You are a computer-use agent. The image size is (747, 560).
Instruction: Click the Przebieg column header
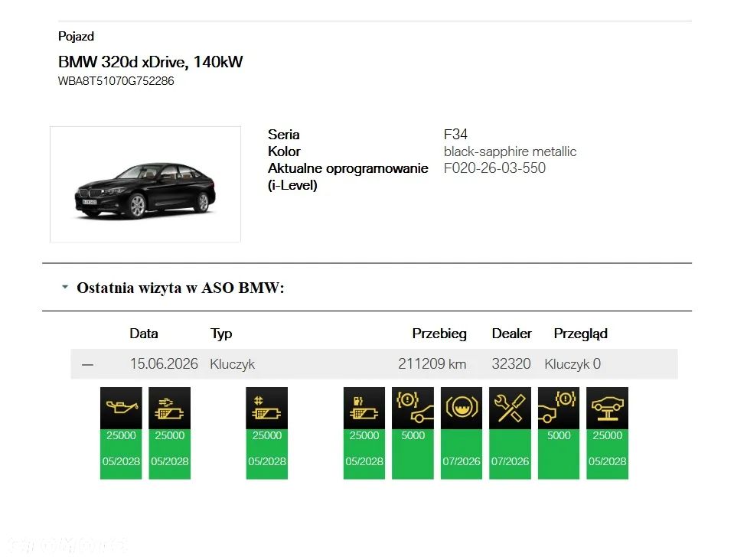tap(439, 334)
